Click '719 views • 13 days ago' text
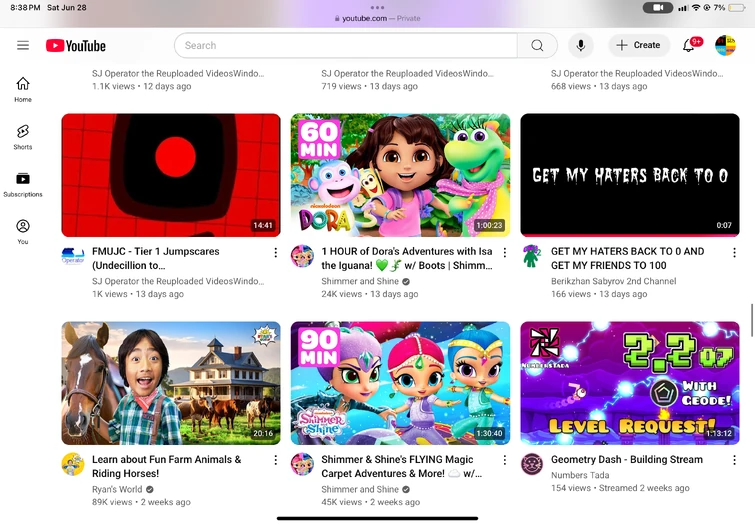Screen dimensions: 755x525 [369, 86]
